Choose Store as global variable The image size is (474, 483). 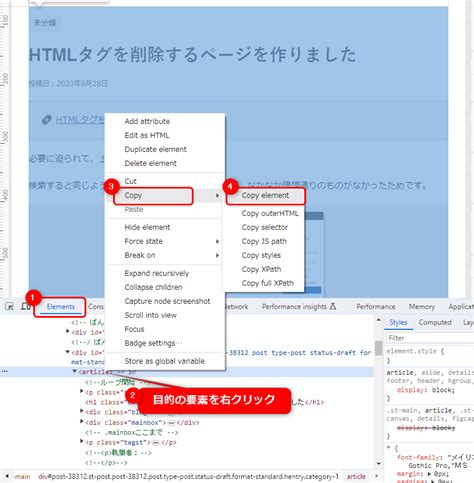165,361
